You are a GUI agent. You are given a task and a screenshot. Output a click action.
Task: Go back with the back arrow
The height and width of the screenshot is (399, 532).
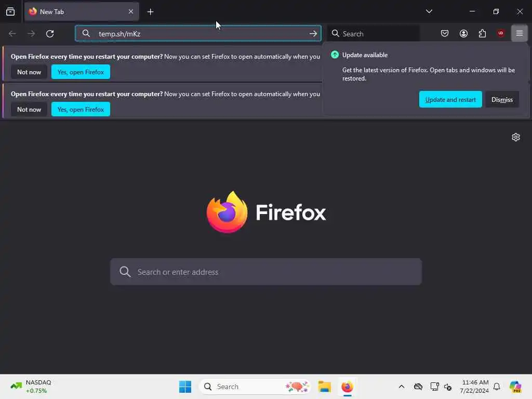12,34
